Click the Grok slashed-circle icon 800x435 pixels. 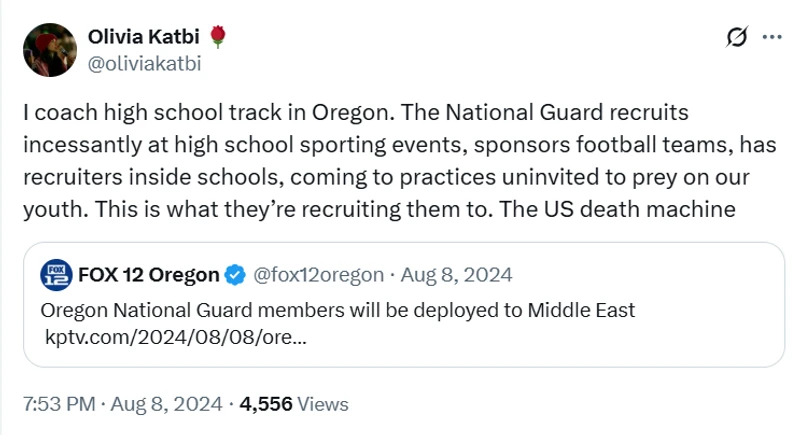click(736, 37)
